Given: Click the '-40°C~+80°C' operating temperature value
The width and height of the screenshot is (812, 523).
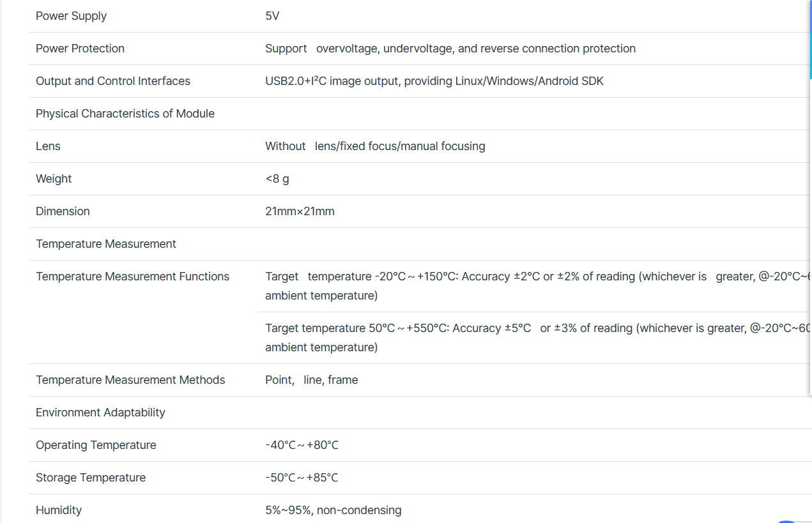Looking at the screenshot, I should click(302, 445).
